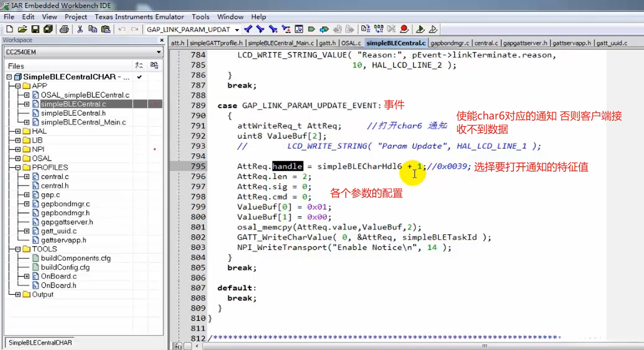Expand the HAL folder in workspace tree

click(x=18, y=131)
